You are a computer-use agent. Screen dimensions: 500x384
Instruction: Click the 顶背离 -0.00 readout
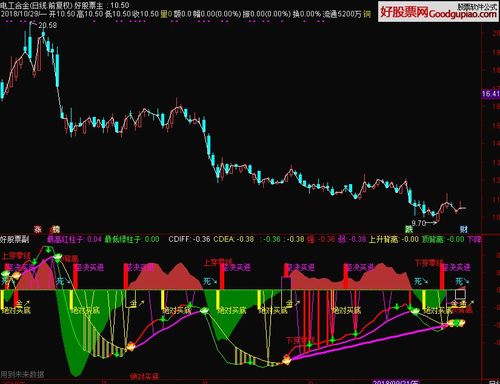coord(443,239)
